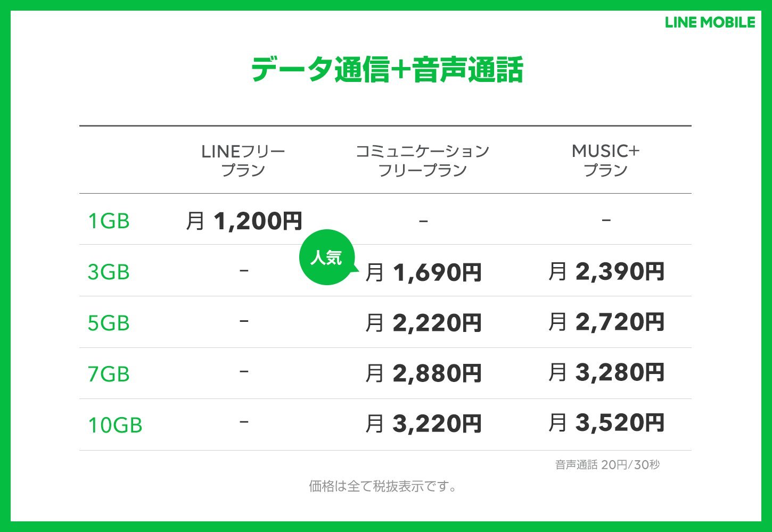Click the 月 2,880円 price

pos(424,373)
